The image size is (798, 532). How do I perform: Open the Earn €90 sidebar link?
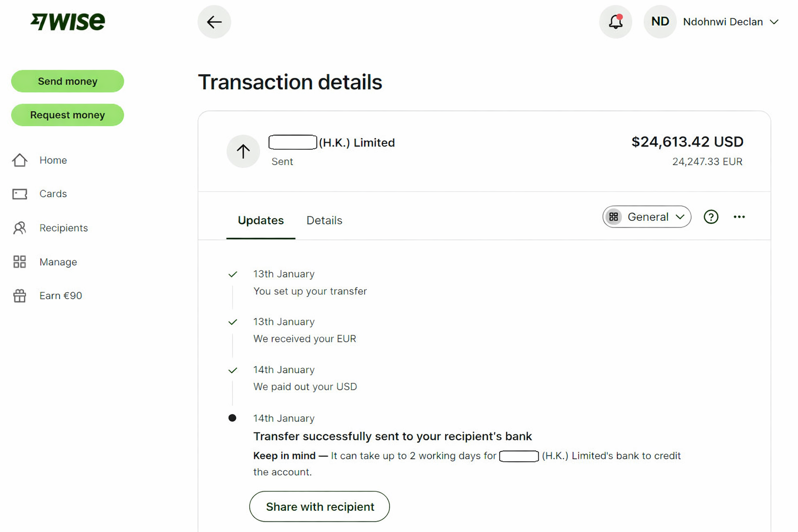(x=60, y=295)
